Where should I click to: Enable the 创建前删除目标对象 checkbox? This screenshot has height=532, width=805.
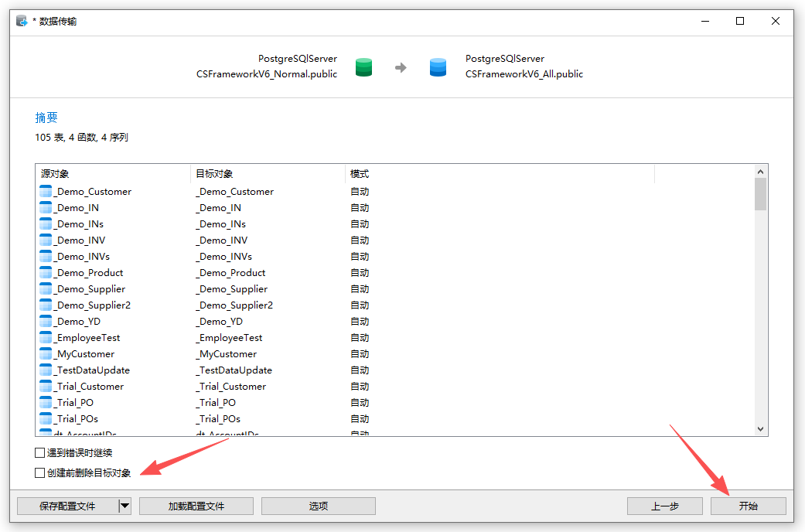coord(39,472)
